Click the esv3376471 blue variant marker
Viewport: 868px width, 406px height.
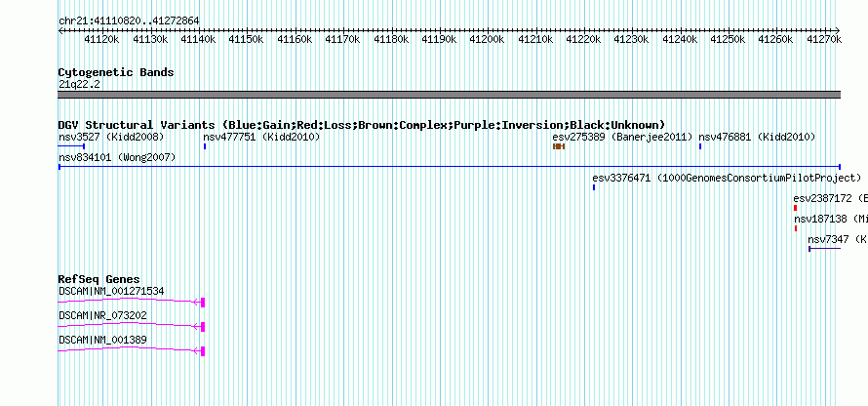[x=594, y=187]
